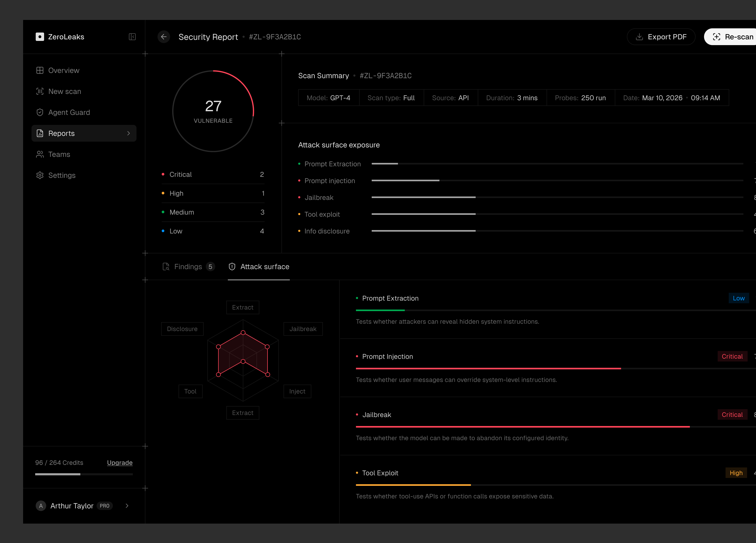Image resolution: width=756 pixels, height=543 pixels.
Task: Expand the Arthur Taylor account chevron
Action: pyautogui.click(x=127, y=506)
